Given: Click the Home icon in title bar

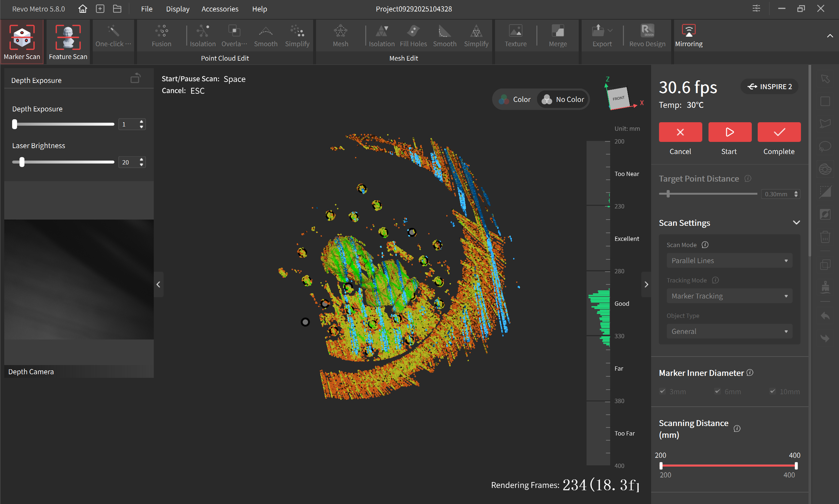Looking at the screenshot, I should [83, 9].
